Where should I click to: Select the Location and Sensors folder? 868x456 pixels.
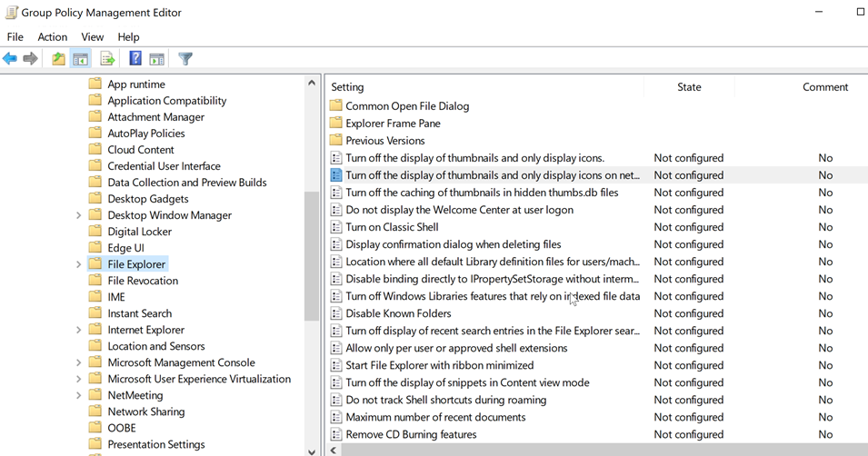tap(156, 346)
